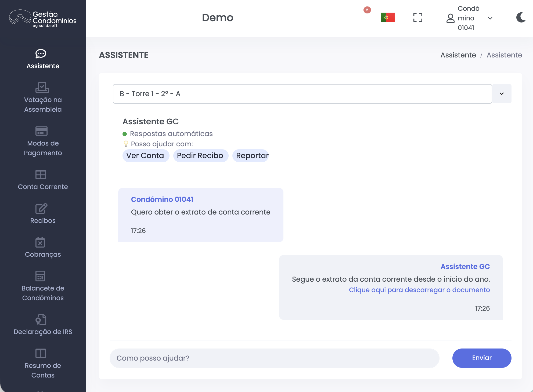Toggle dark mode with moon icon
The image size is (533, 392).
click(x=521, y=18)
